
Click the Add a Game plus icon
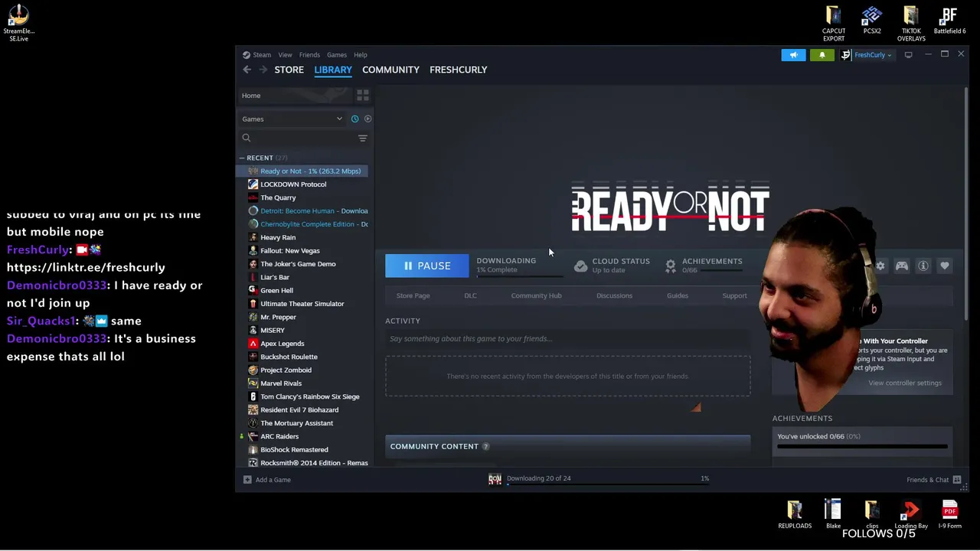pyautogui.click(x=247, y=480)
